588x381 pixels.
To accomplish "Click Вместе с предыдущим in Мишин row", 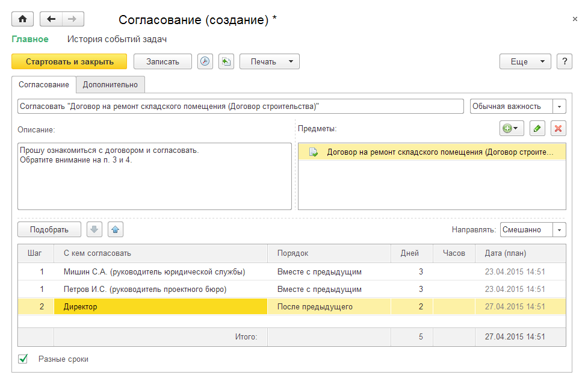I will (329, 272).
